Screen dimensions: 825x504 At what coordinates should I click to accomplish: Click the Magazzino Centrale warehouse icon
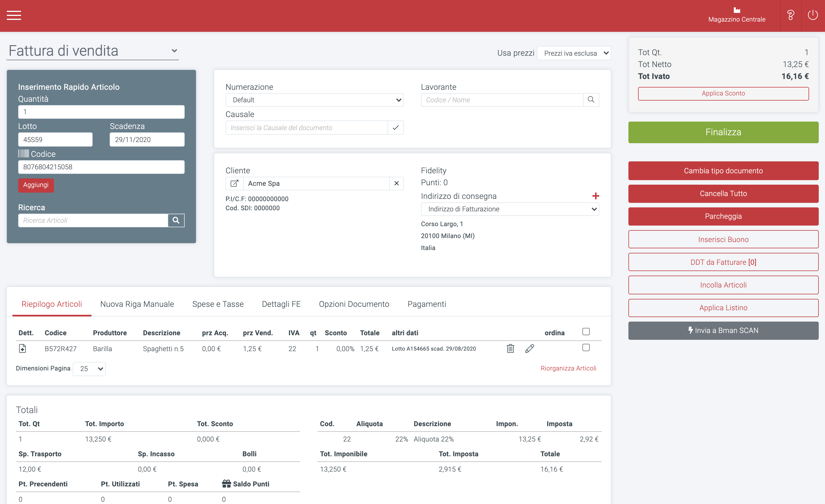pyautogui.click(x=737, y=10)
